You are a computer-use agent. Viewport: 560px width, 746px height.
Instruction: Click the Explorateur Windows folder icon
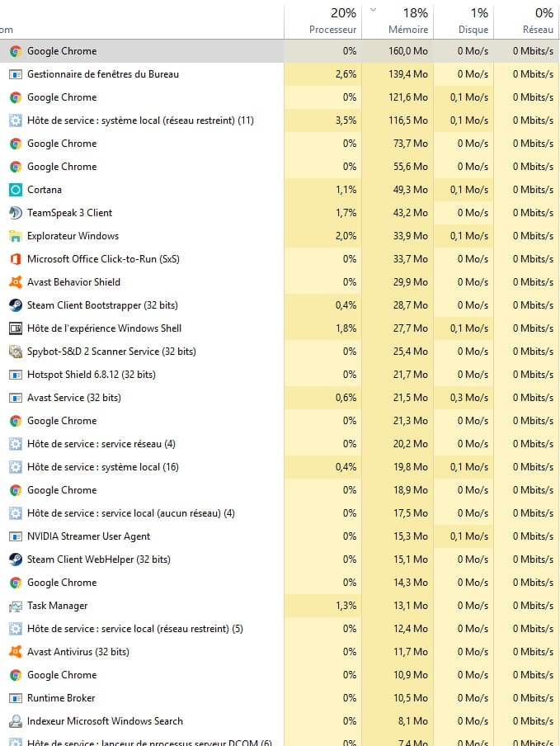click(15, 236)
